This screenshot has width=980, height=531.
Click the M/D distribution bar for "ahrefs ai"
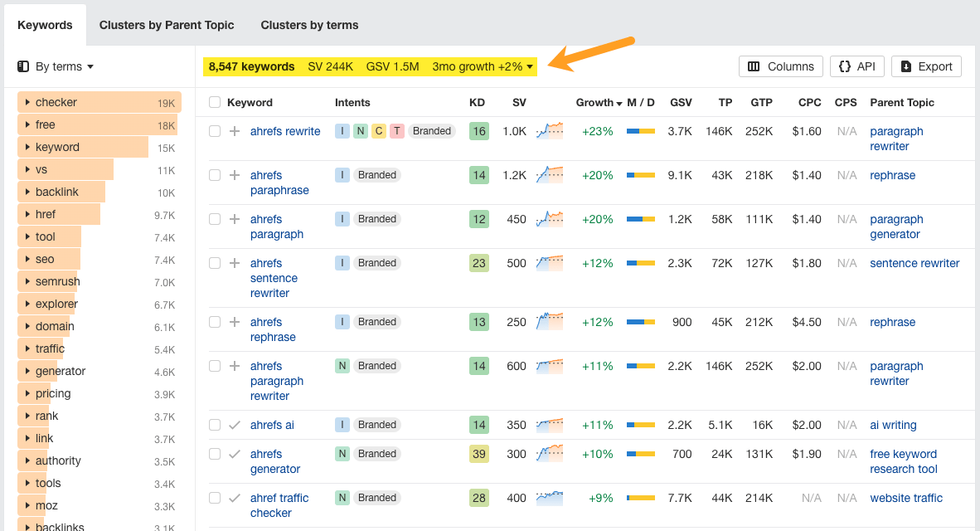pos(640,425)
